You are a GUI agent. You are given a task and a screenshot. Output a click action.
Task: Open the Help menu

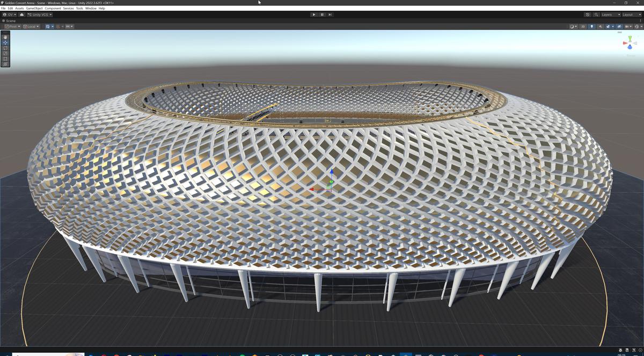click(x=102, y=9)
